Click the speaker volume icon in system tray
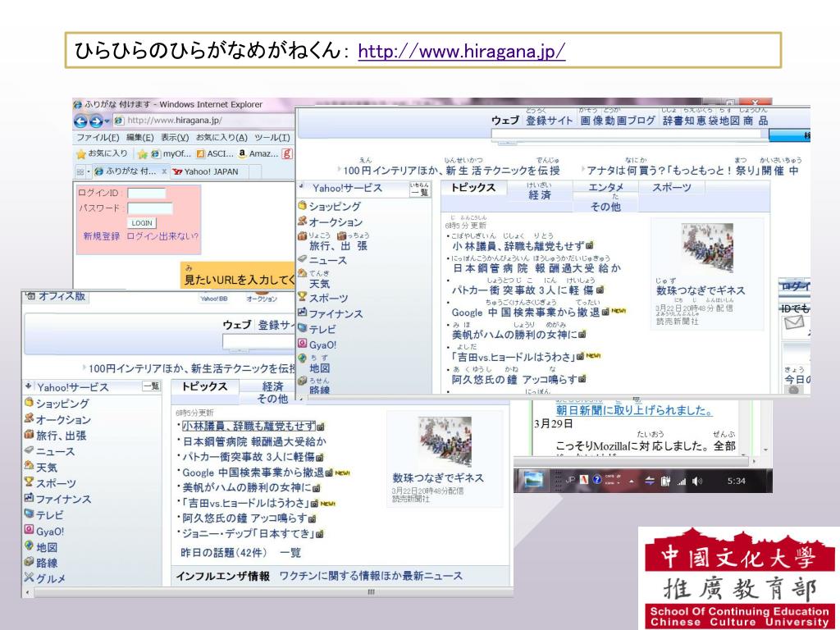Screen dimensions: 840x630 pos(696,481)
